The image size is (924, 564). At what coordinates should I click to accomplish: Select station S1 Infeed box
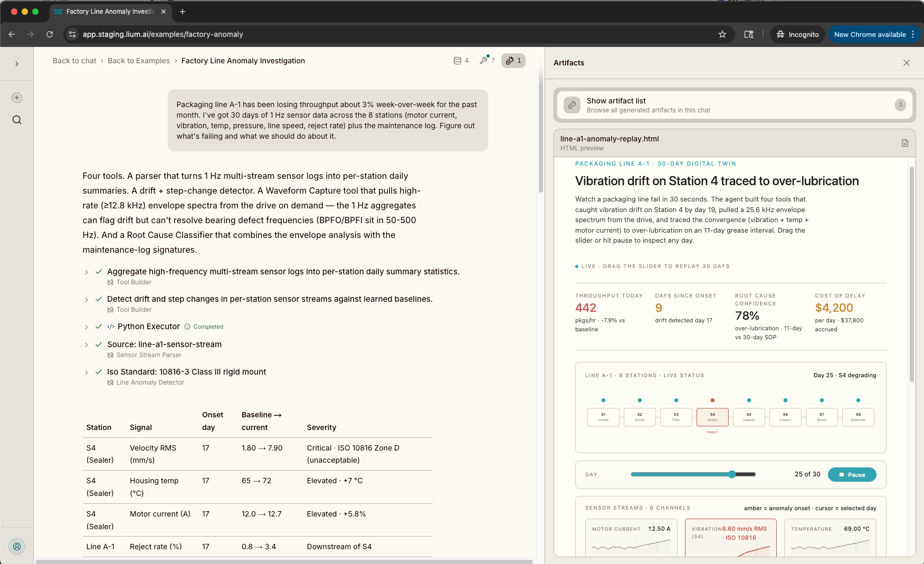(603, 417)
